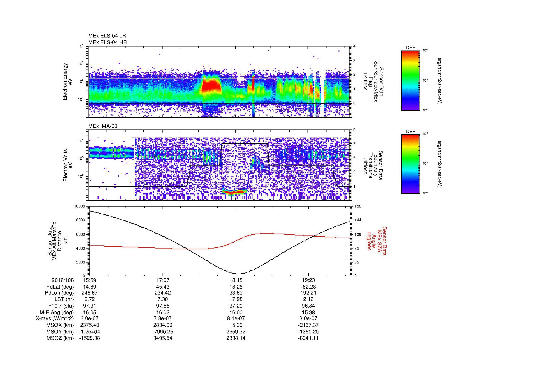The image size is (555, 392).
Task: Click the 'PdLat (deg)' row label
Action: pyautogui.click(x=60, y=287)
